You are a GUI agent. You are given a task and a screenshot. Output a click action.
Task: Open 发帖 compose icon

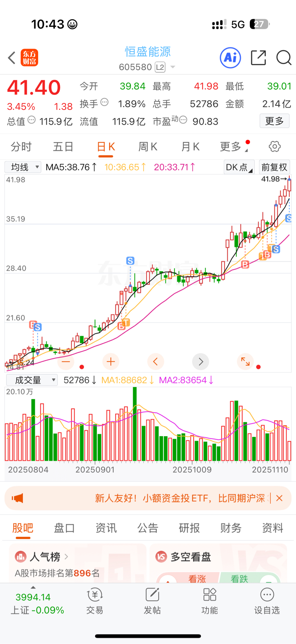tap(152, 601)
